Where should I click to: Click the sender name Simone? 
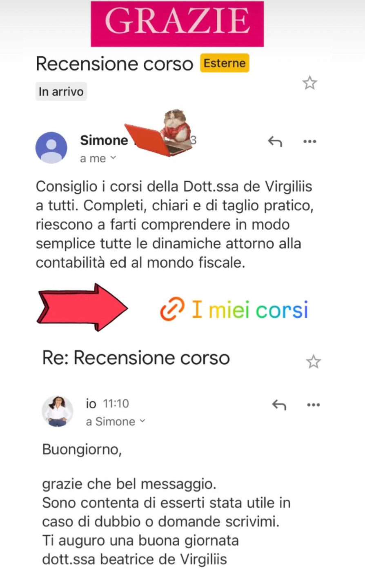tap(104, 140)
